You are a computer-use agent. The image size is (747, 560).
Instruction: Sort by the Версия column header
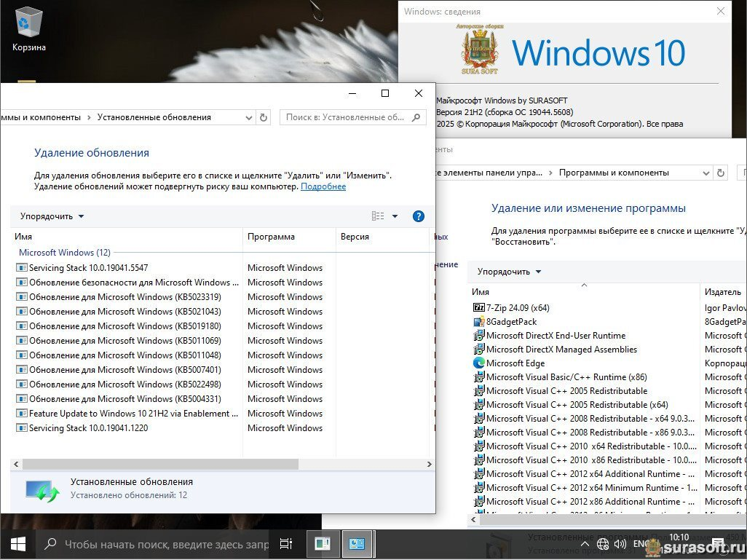pos(382,237)
